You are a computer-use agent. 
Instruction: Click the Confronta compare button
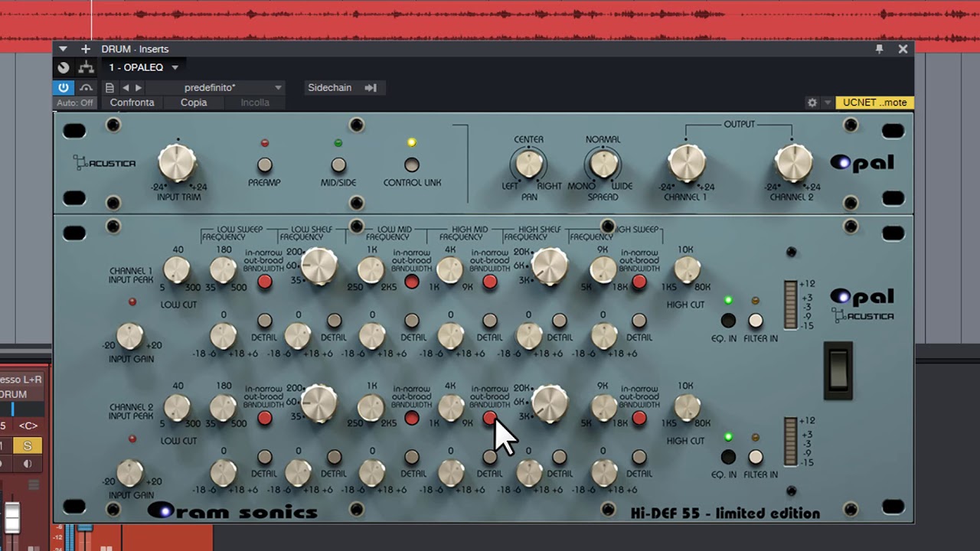click(x=132, y=103)
